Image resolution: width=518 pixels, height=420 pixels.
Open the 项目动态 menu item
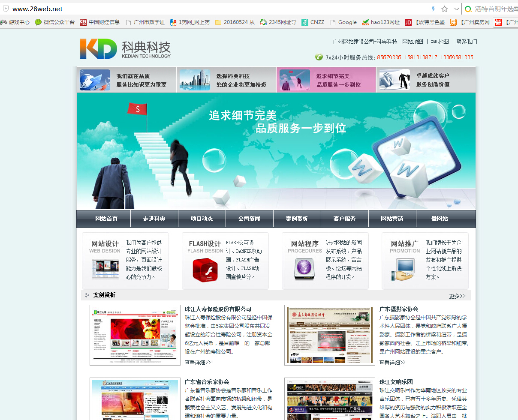(202, 219)
